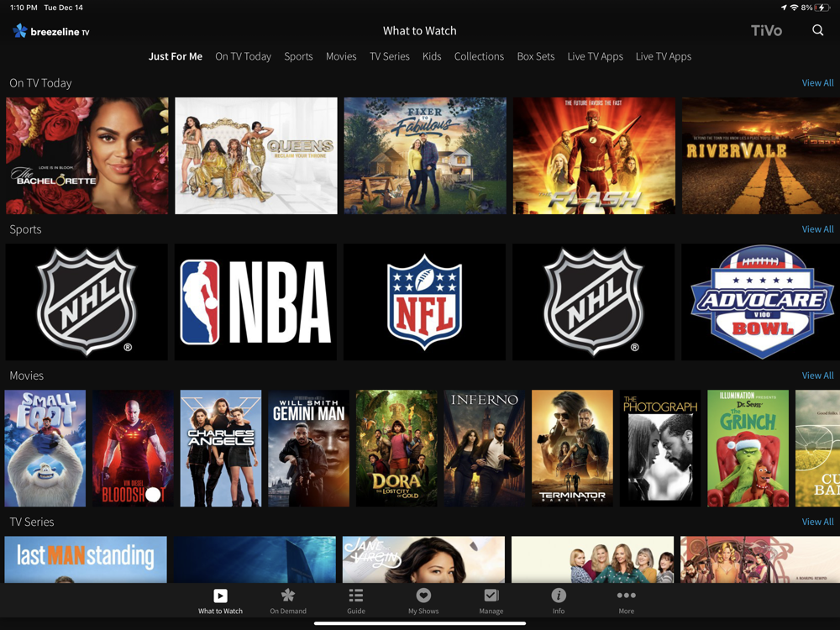Open the Riverdale show tile
This screenshot has height=630, width=840.
click(x=761, y=155)
